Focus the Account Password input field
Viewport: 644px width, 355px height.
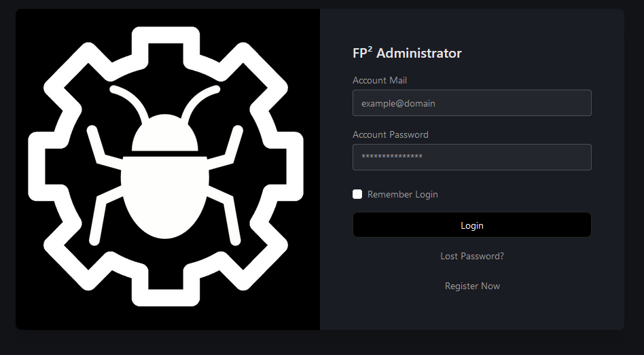click(x=471, y=157)
